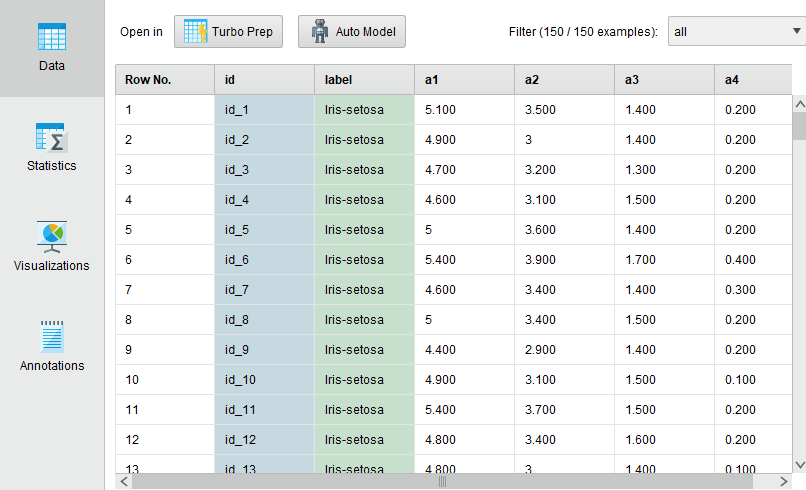Sort by the id column header
This screenshot has height=490, width=806.
(x=264, y=80)
